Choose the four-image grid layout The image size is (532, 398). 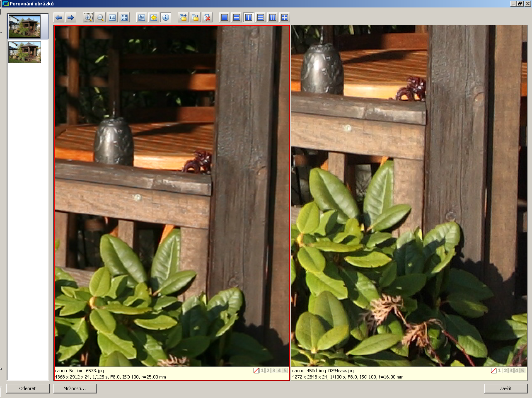coord(285,17)
